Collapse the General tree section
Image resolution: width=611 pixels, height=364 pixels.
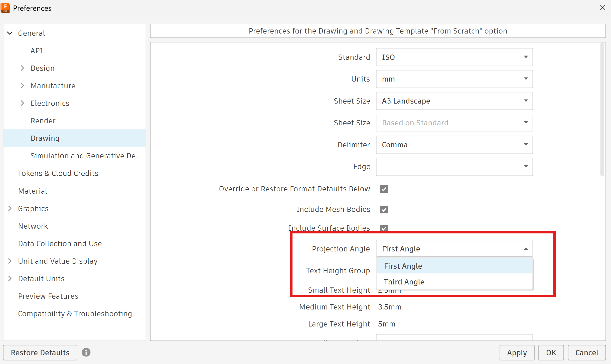click(10, 33)
